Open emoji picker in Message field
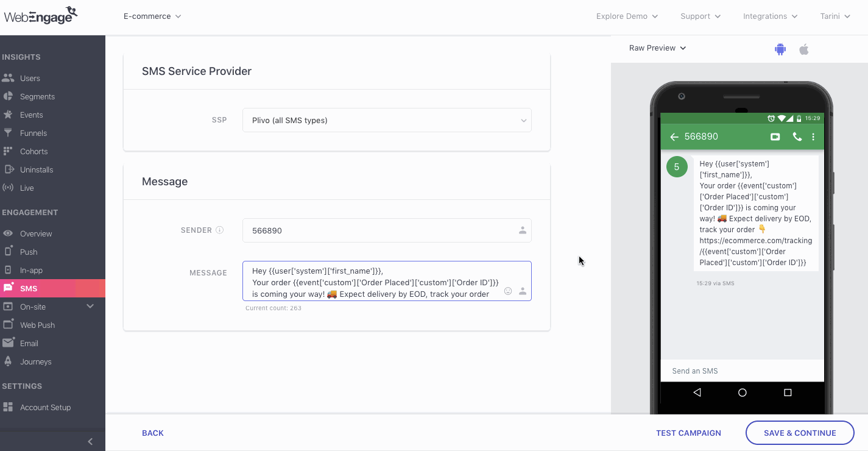The width and height of the screenshot is (868, 451). click(x=508, y=291)
